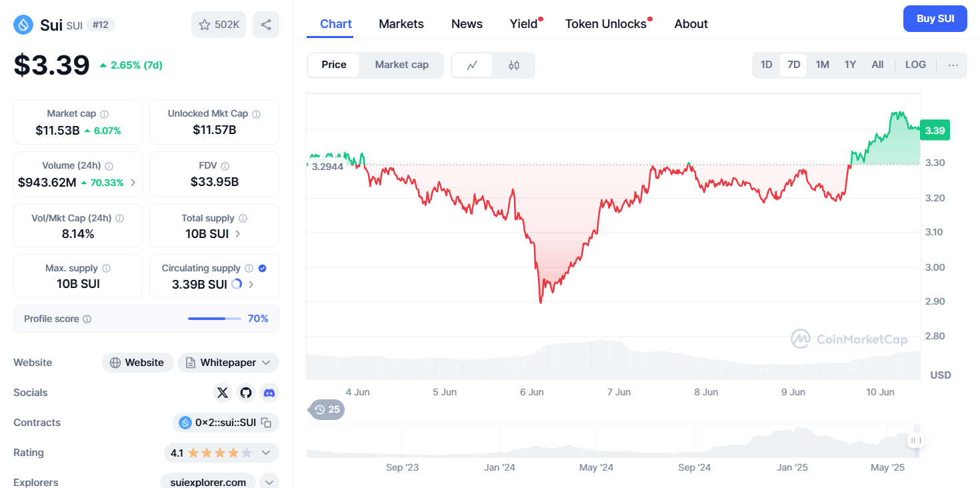
Task: Open the Discord social icon
Action: click(x=269, y=393)
